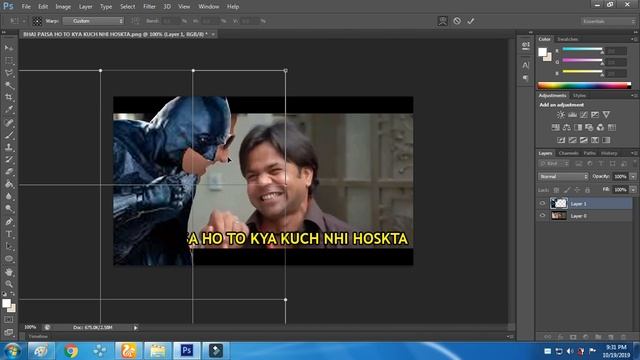Select the Ellipse shape tool
Image resolution: width=640 pixels, height=360 pixels.
[9, 259]
